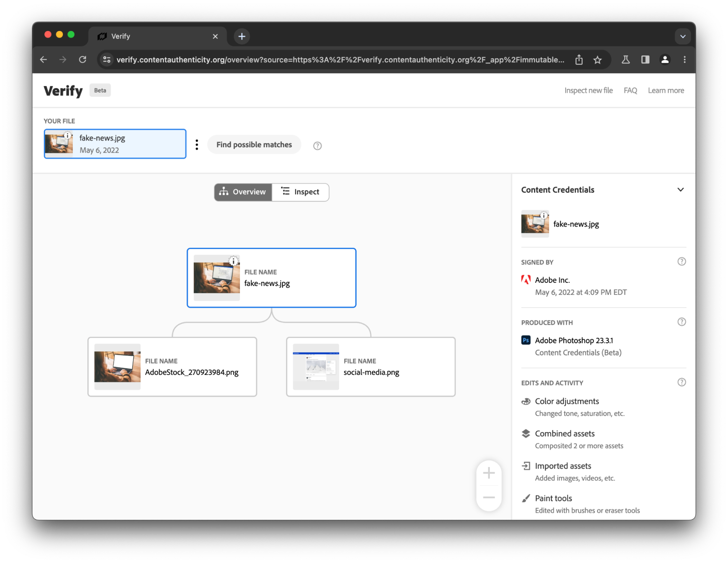This screenshot has height=563, width=728.
Task: Click the Adobe Photoshop 23.3.1 text
Action: coord(574,340)
